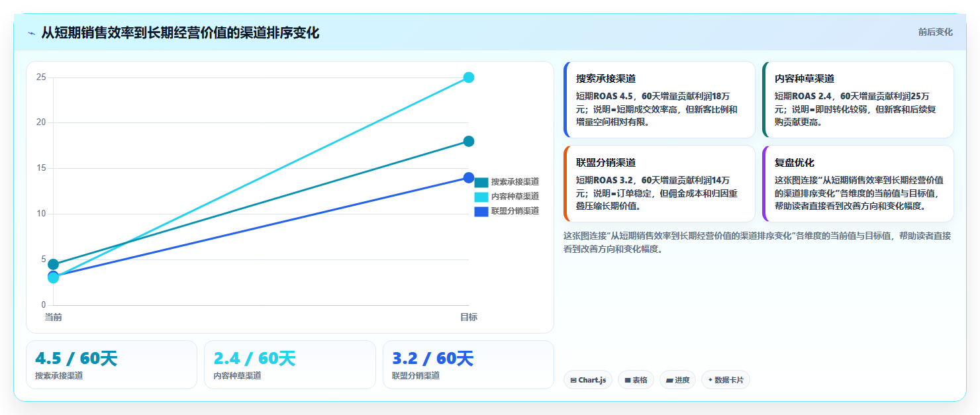980x415 pixels.
Task: Click the 3.2 / 60天 stat card
Action: [468, 365]
